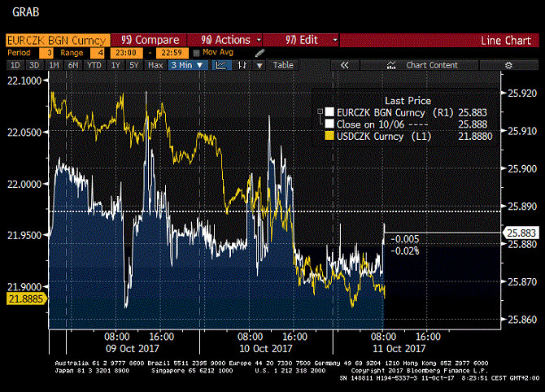Screen dimensions: 545x392
Task: Select the 1Y range tab
Action: (x=116, y=65)
